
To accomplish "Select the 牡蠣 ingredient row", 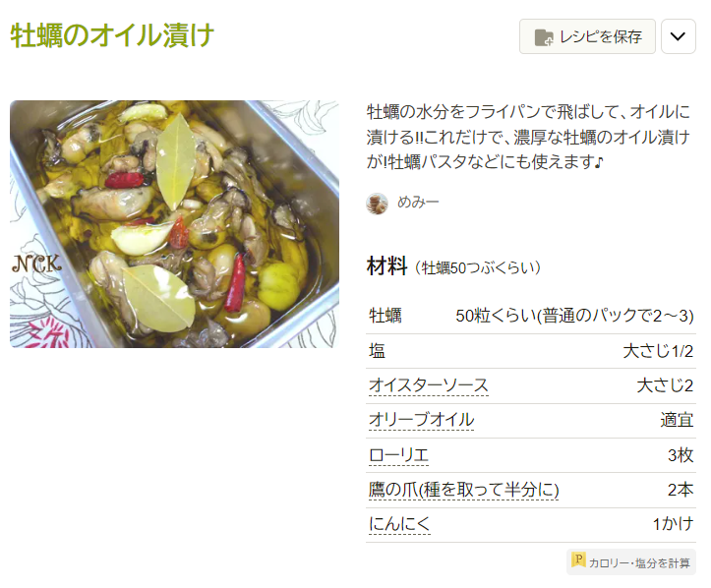I will tap(531, 316).
